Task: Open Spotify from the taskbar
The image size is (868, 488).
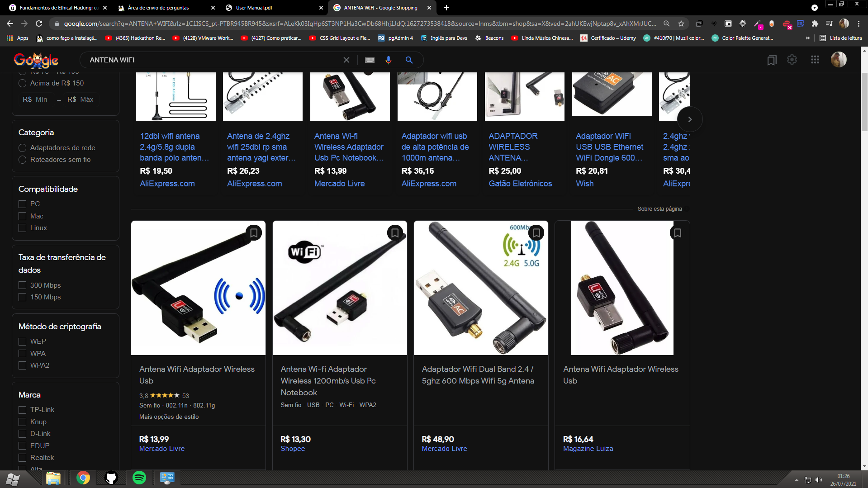Action: pos(139,478)
